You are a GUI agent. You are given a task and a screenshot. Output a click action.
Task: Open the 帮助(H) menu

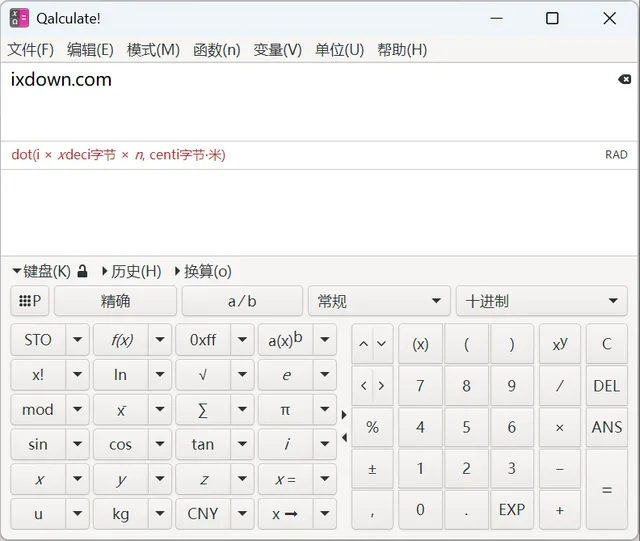coord(402,50)
